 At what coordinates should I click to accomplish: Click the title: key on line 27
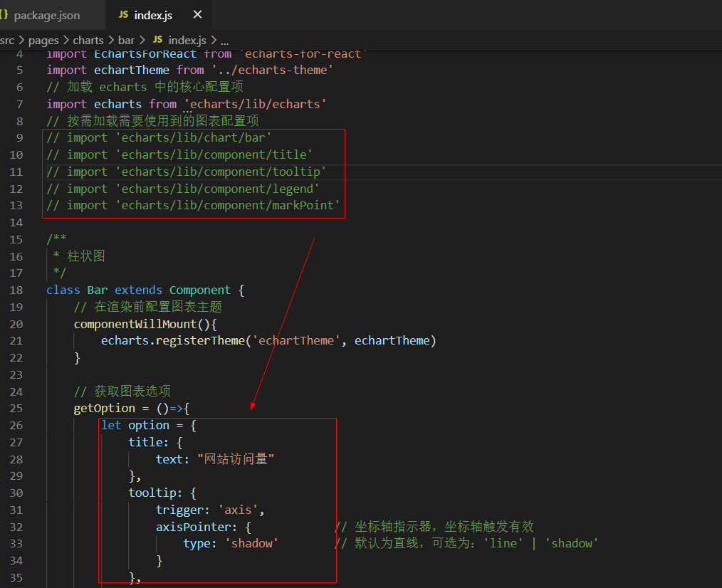click(x=148, y=443)
